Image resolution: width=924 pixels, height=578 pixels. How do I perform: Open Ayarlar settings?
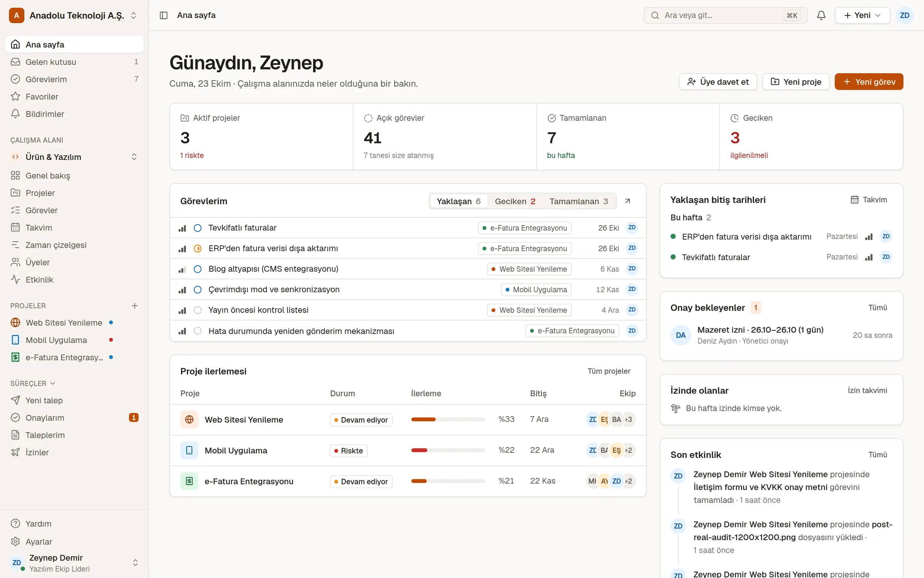point(74,541)
